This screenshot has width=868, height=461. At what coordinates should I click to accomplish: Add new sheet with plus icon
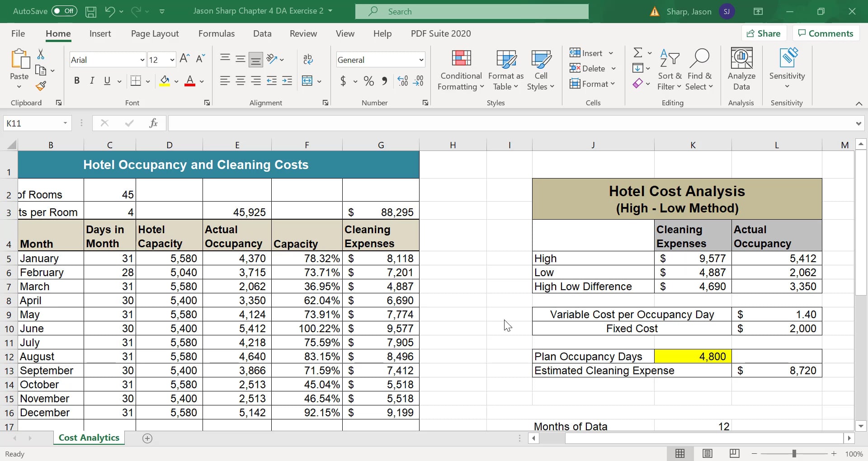coord(147,438)
